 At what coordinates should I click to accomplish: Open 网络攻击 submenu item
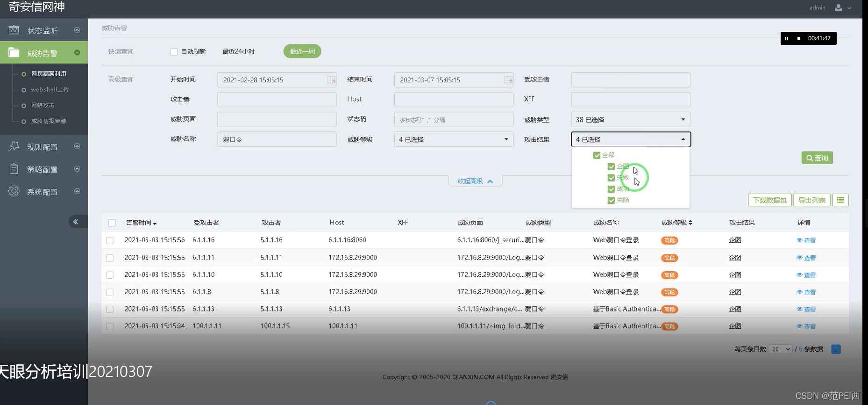[x=43, y=106]
